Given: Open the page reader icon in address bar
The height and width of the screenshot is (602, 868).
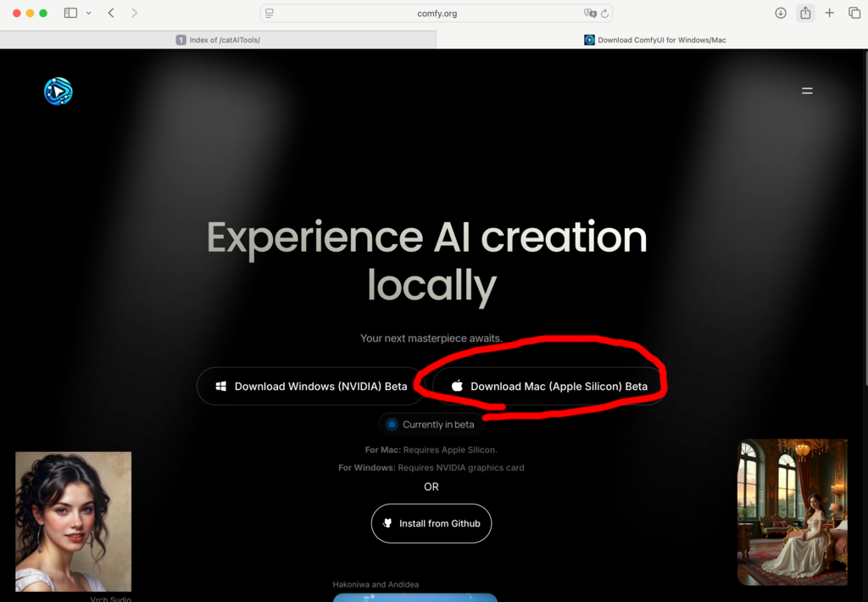Looking at the screenshot, I should 269,14.
